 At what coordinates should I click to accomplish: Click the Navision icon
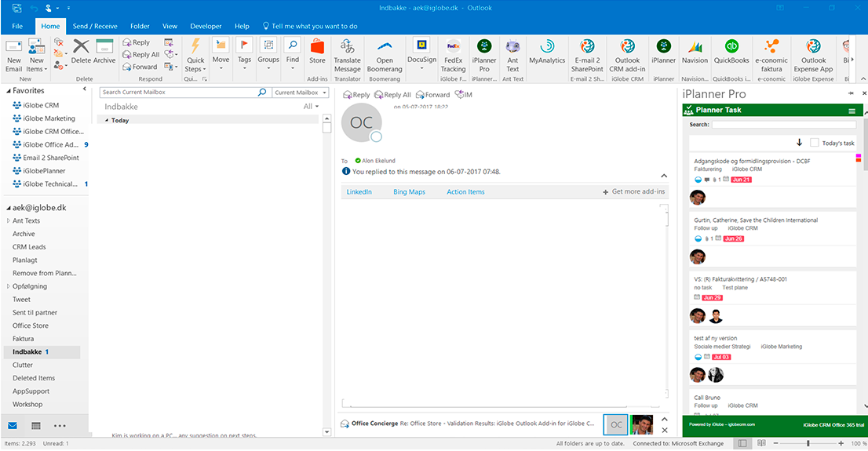(x=695, y=46)
